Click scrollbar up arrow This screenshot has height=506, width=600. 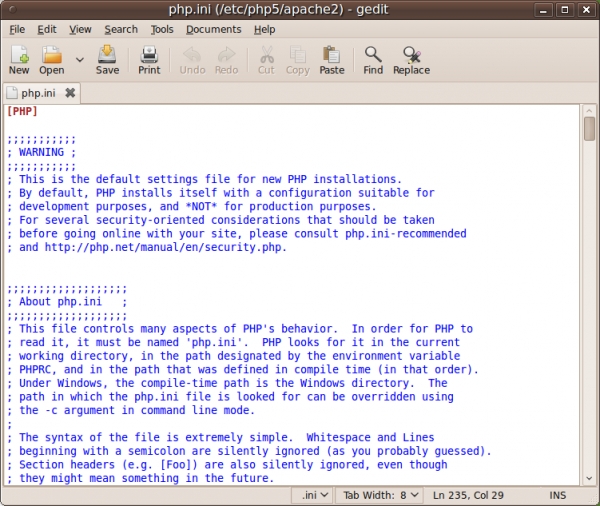589,111
